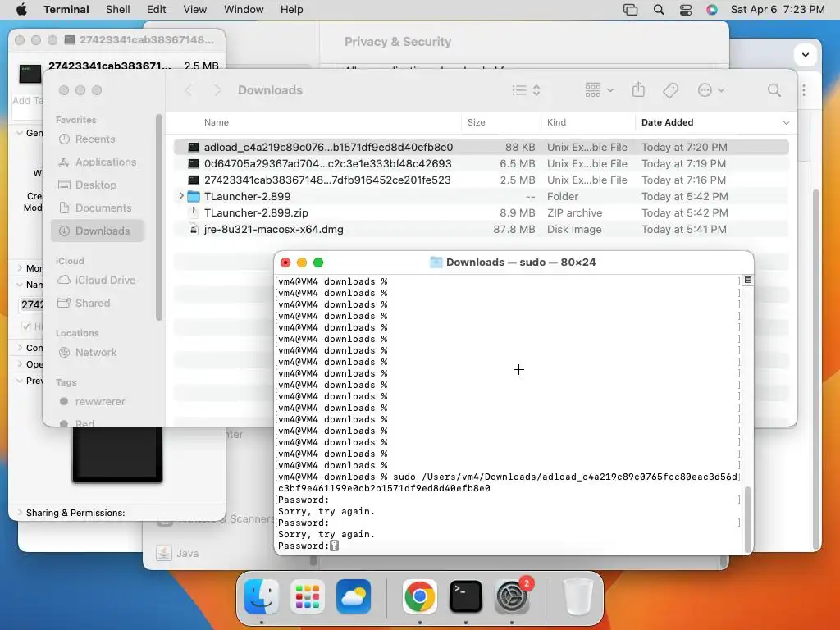The height and width of the screenshot is (630, 840).
Task: Sort files by Date Added column
Action: point(668,122)
